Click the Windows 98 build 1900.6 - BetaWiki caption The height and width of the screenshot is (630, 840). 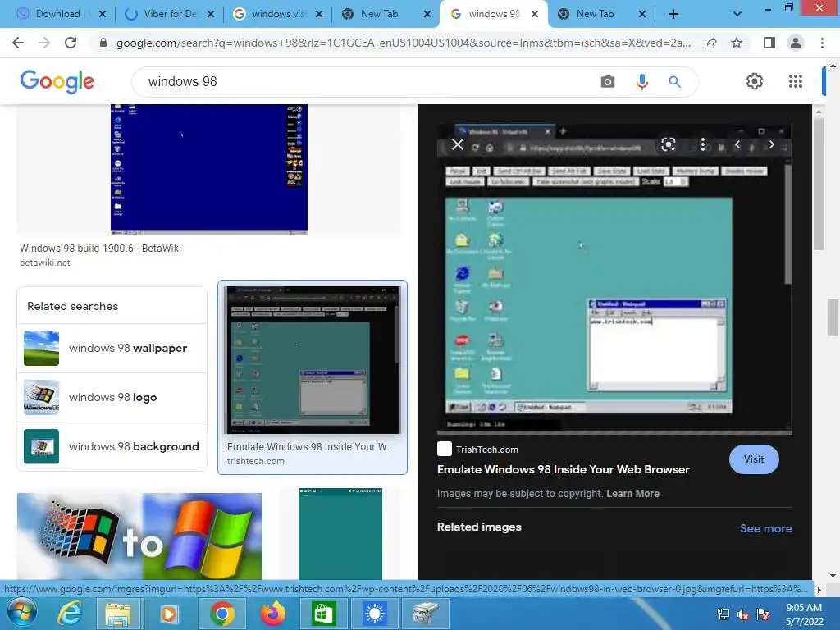coord(100,248)
